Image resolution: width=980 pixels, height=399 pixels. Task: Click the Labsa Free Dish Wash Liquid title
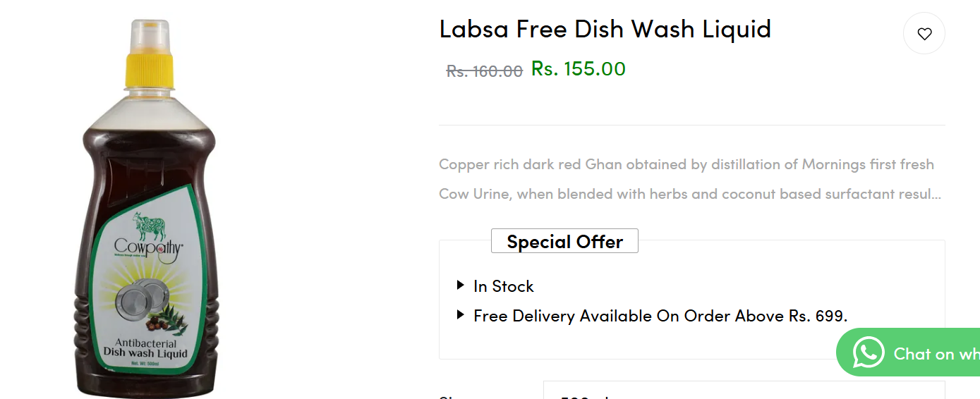coord(605,29)
